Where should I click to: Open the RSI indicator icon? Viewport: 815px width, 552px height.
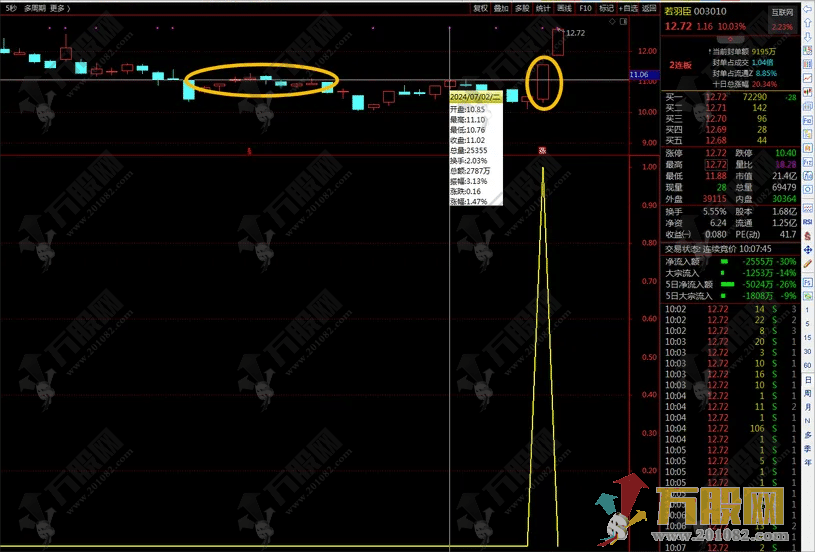808,222
